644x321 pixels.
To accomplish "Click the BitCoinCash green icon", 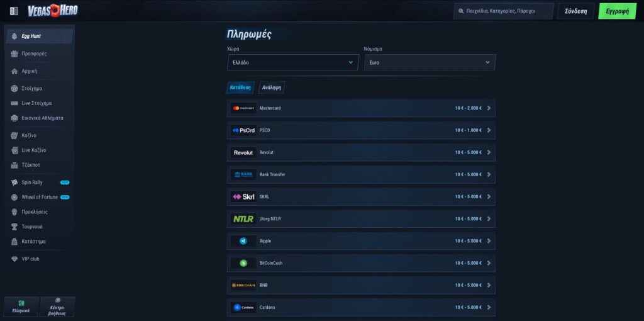I will tap(243, 263).
